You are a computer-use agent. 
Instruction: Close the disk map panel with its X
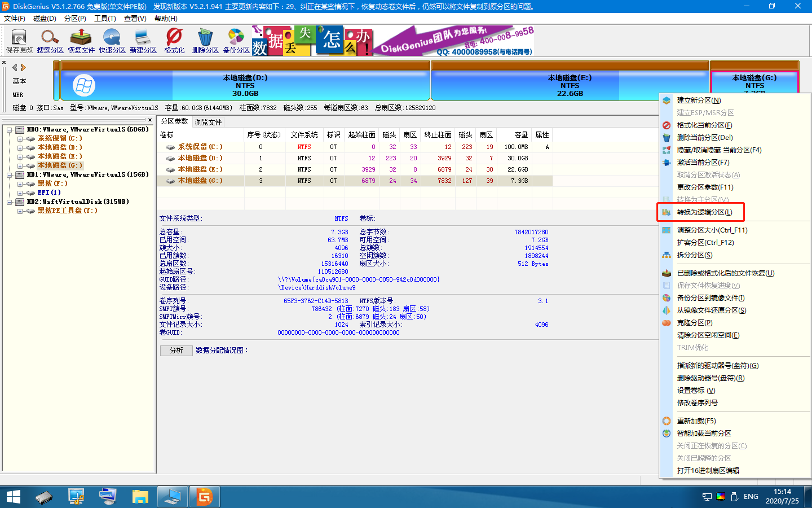tap(4, 63)
